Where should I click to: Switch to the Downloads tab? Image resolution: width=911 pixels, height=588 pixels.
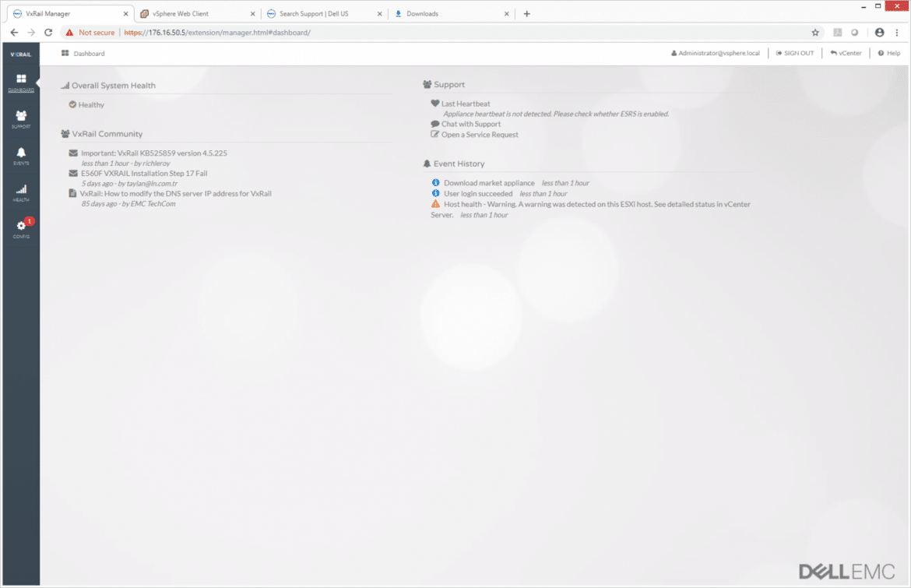[451, 13]
